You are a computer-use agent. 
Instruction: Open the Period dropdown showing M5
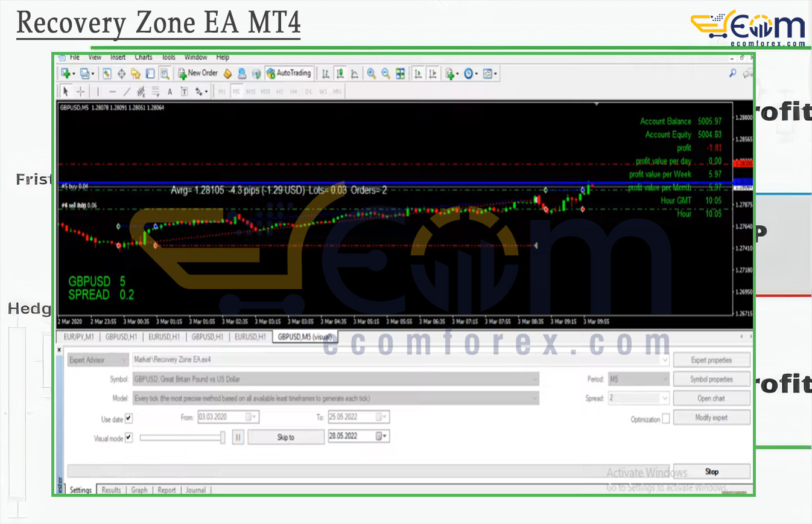[639, 379]
